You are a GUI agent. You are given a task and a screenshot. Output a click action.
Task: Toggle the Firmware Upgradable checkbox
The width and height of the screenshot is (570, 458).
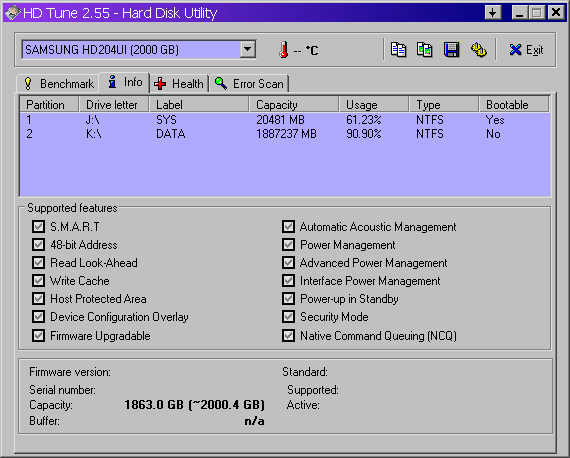tap(38, 335)
